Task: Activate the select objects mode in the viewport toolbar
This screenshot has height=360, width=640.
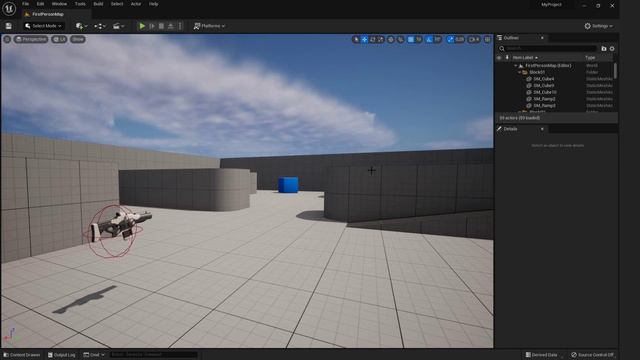Action: (356, 39)
